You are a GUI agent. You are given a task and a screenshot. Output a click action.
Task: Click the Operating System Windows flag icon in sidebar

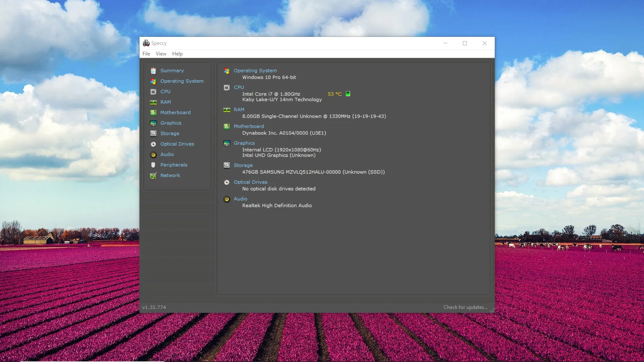(153, 81)
